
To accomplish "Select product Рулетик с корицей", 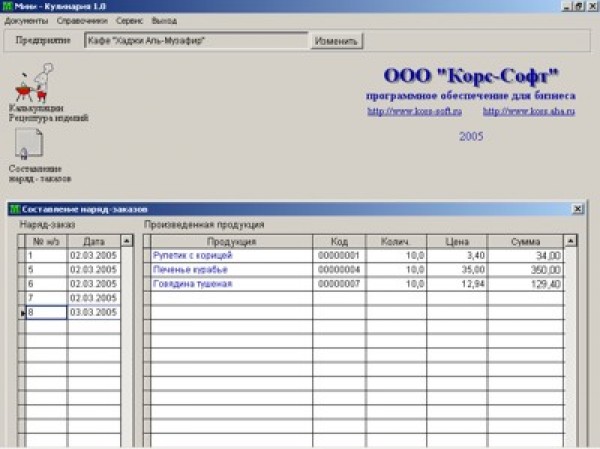I will (x=232, y=256).
